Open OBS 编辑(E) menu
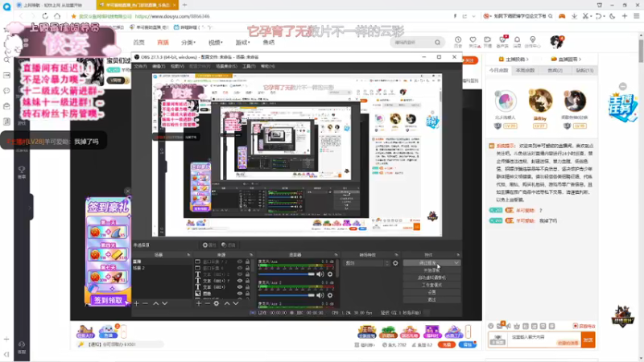 (159, 66)
